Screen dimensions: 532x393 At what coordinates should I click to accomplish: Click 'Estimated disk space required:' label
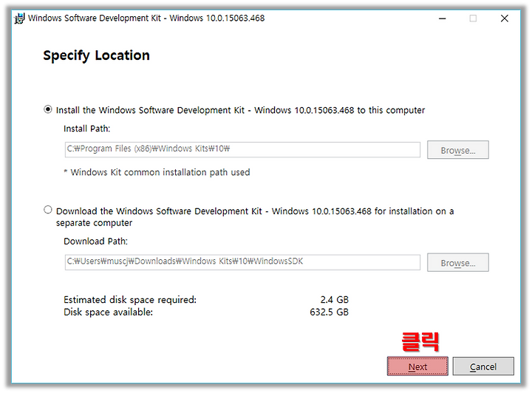pos(130,300)
